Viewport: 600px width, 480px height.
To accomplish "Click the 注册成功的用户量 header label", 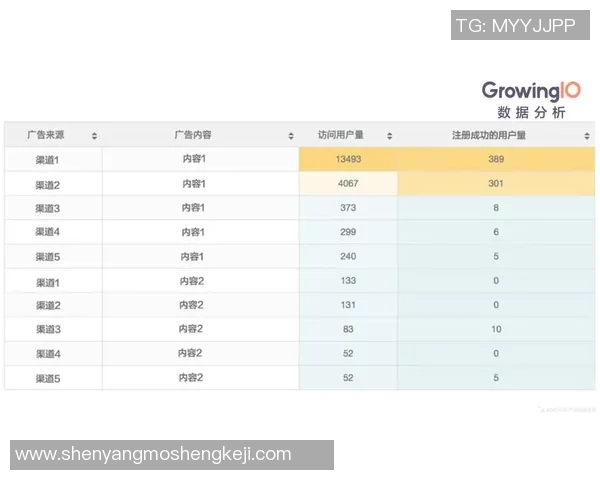I will [489, 135].
